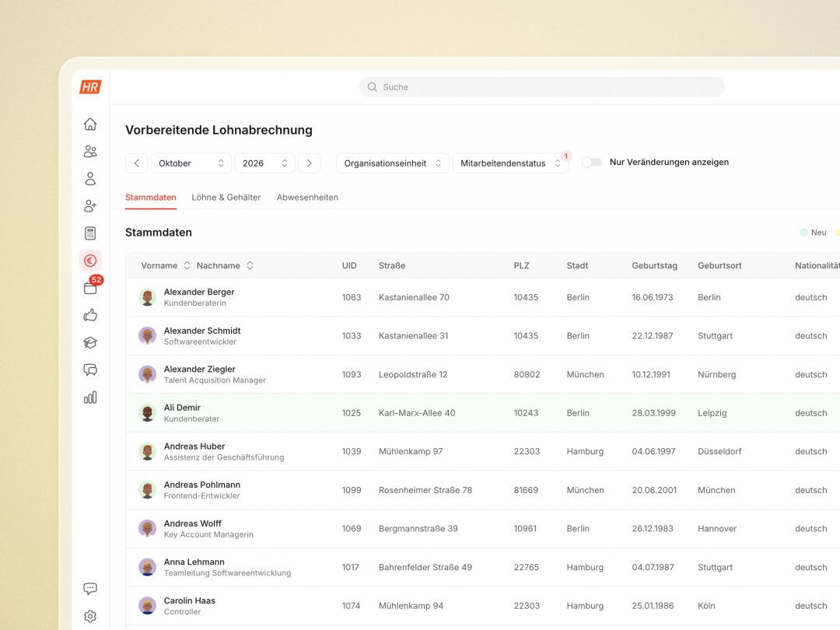Open Carolin Haas's name link
The height and width of the screenshot is (630, 840).
pyautogui.click(x=190, y=600)
